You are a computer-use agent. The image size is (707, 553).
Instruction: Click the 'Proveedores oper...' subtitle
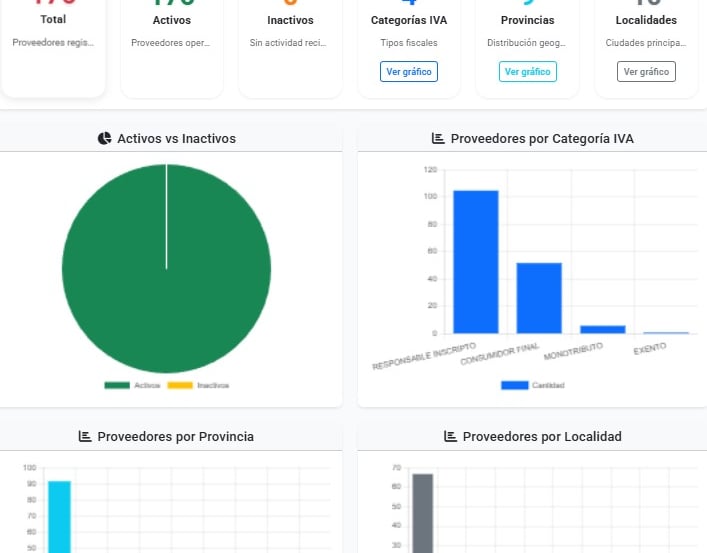[x=170, y=42]
